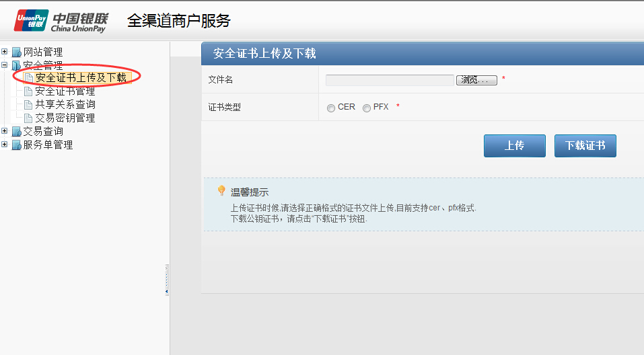Click the 安全管理 folder icon
Viewport: 644px width, 355px height.
(x=17, y=66)
